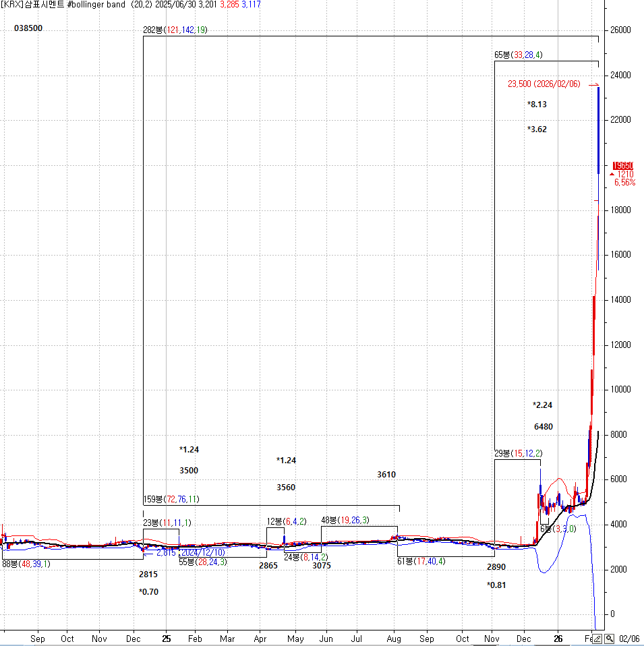Select the tall blue candle at the peak
Screen dimensions: 644x646
click(599, 129)
